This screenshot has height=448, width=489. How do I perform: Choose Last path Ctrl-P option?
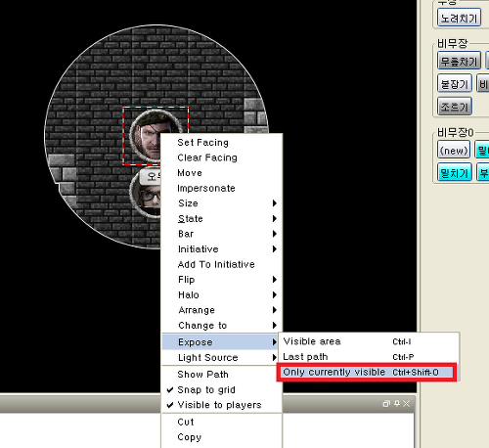[x=368, y=357]
